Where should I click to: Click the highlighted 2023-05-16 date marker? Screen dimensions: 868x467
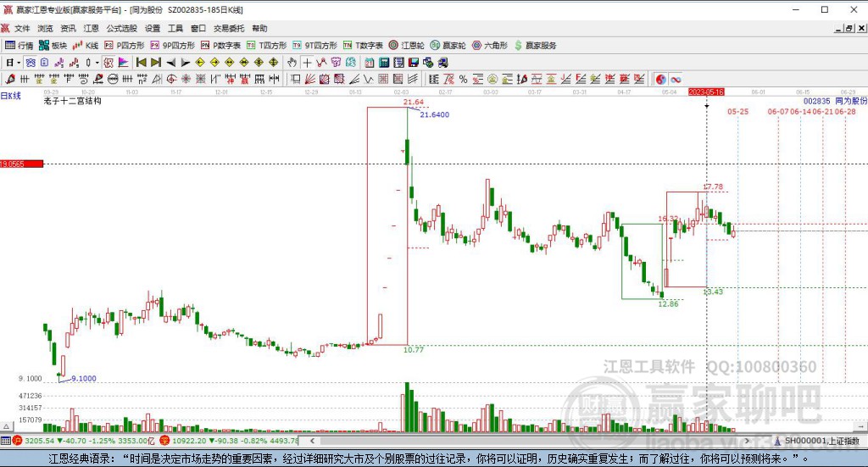[706, 92]
